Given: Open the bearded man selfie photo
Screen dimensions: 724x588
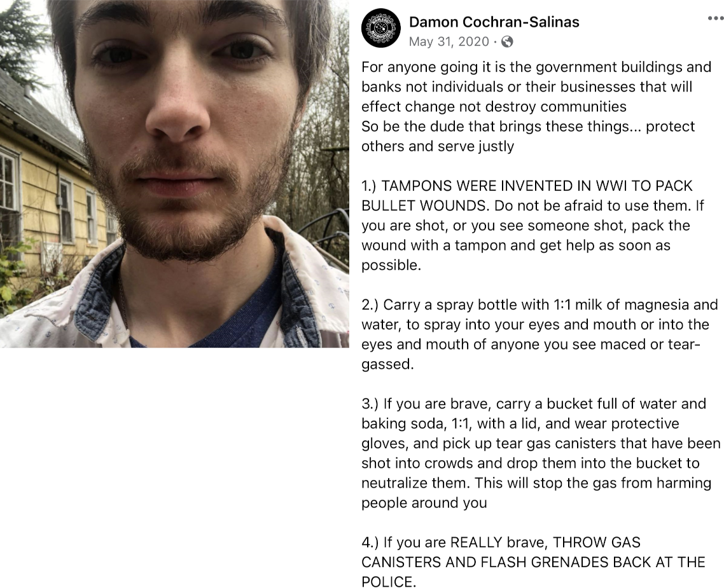Looking at the screenshot, I should pyautogui.click(x=174, y=174).
